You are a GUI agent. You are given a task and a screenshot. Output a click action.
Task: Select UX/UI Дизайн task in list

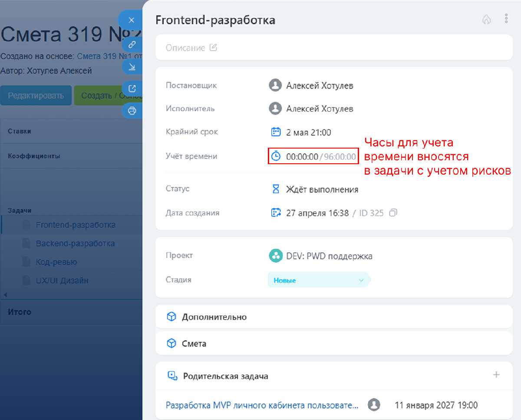[x=62, y=281]
